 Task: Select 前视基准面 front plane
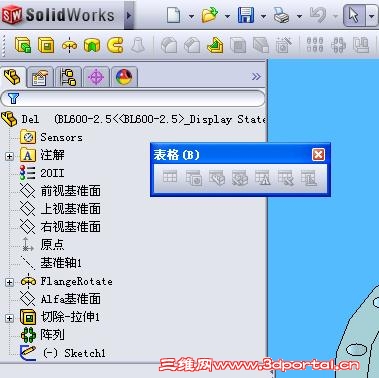click(60, 191)
